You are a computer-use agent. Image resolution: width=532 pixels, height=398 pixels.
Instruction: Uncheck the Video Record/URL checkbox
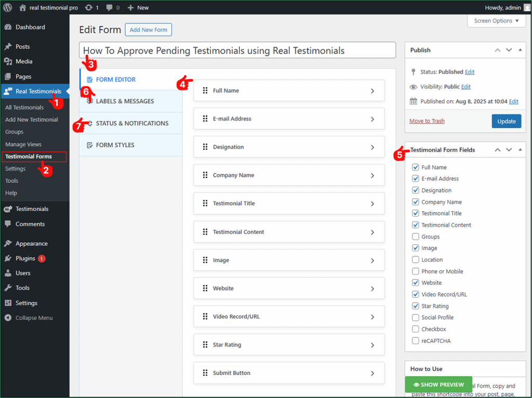click(415, 294)
